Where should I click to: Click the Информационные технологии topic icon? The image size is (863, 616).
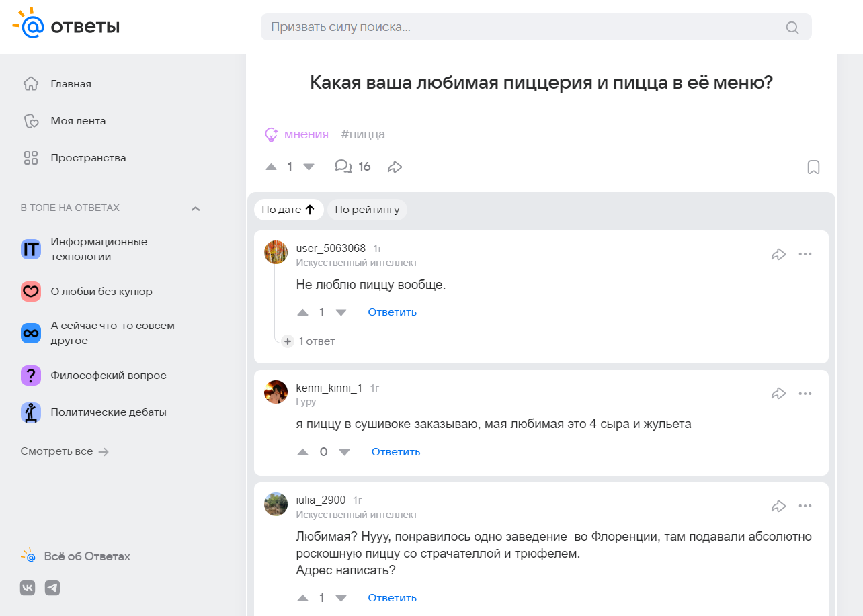[x=31, y=248]
